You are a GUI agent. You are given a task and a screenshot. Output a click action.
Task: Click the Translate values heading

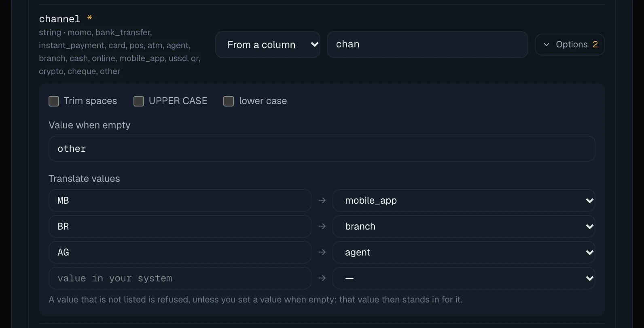pos(84,179)
